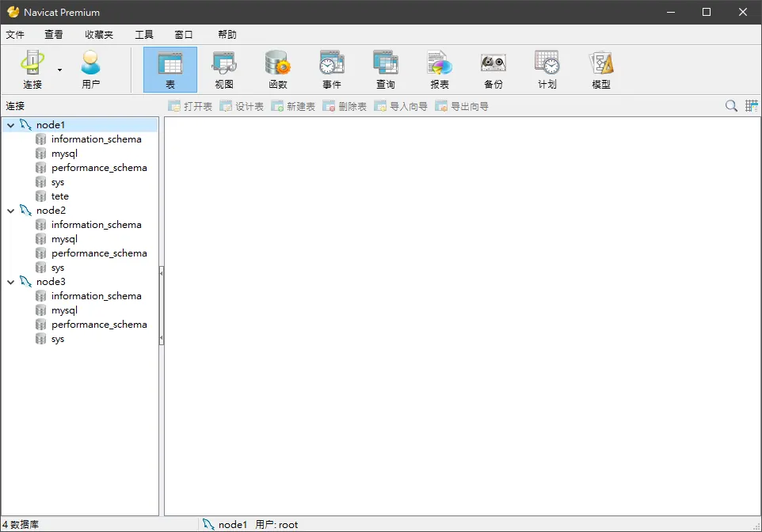762x532 pixels.
Task: Collapse the node2 connection tree
Action: point(10,211)
